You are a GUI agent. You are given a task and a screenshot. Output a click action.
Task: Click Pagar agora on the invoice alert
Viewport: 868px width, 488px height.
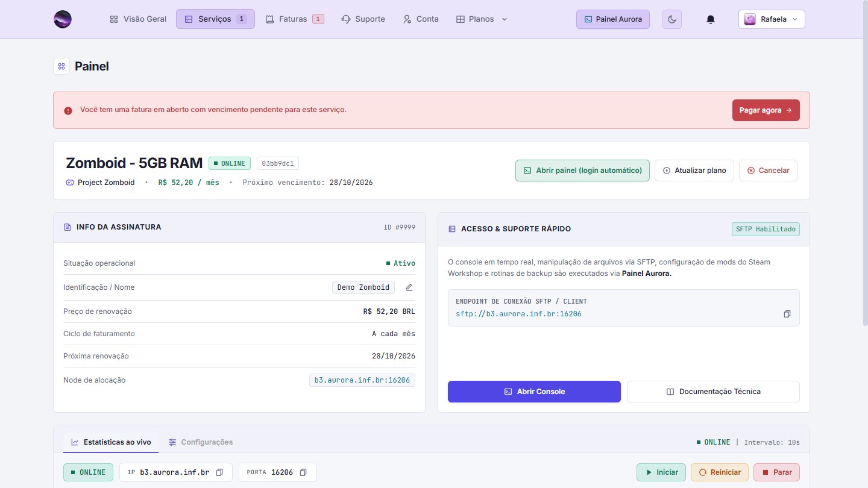766,110
